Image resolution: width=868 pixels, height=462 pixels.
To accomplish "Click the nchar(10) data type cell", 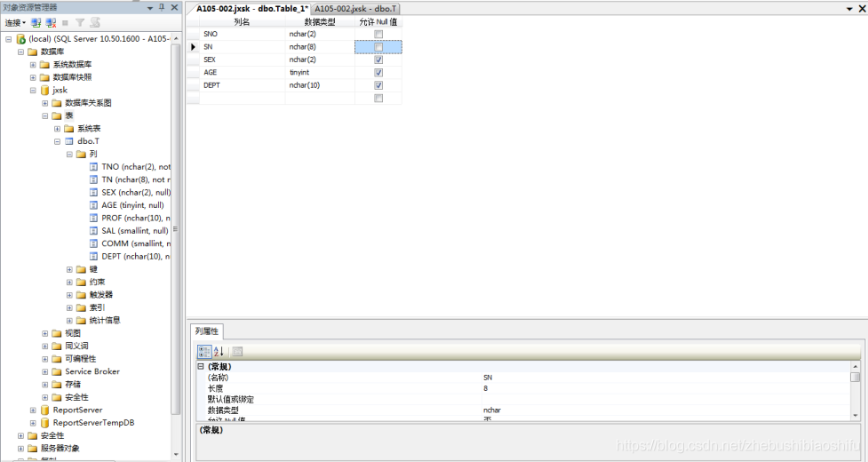I will point(320,85).
